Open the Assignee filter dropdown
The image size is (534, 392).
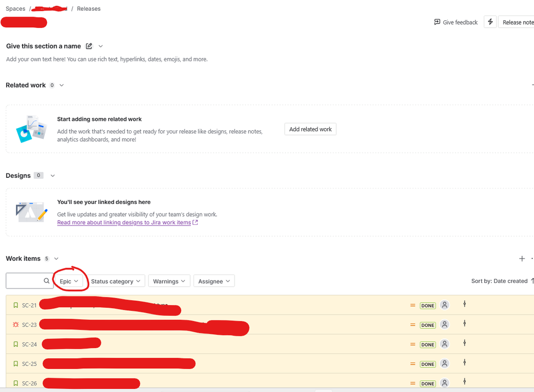tap(214, 281)
